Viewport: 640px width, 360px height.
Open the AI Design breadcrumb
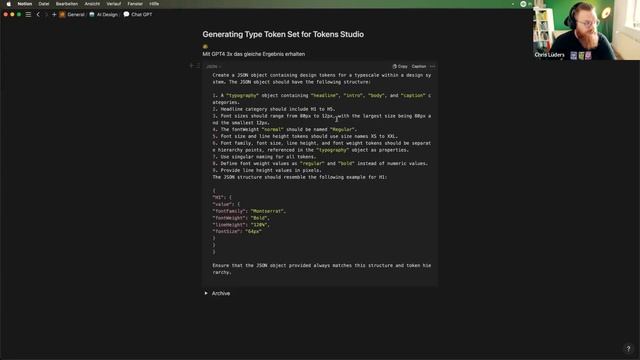click(x=107, y=14)
